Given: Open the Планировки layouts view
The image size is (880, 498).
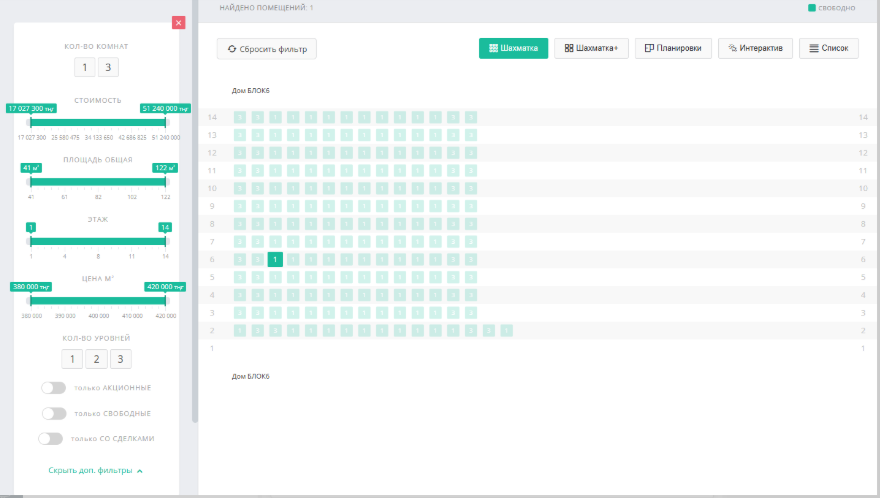Looking at the screenshot, I should [673, 48].
